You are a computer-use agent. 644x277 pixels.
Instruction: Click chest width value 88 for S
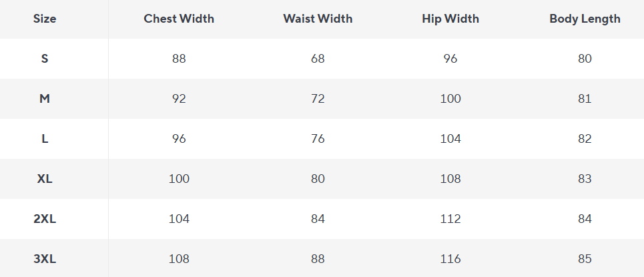(x=179, y=59)
